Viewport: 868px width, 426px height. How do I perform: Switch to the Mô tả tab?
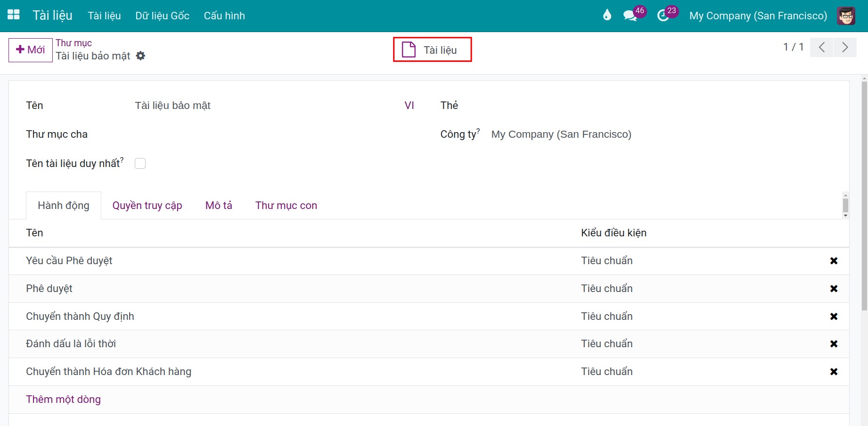[219, 206]
